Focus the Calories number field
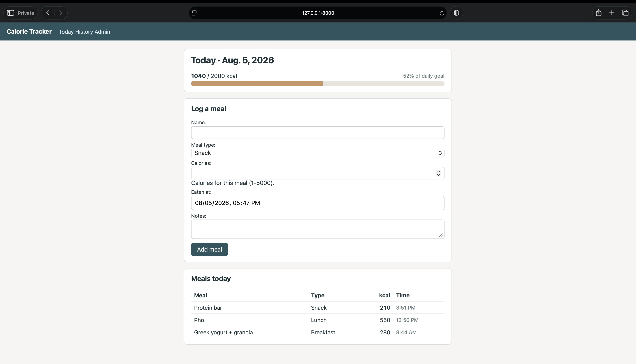This screenshot has height=364, width=636. (x=318, y=173)
